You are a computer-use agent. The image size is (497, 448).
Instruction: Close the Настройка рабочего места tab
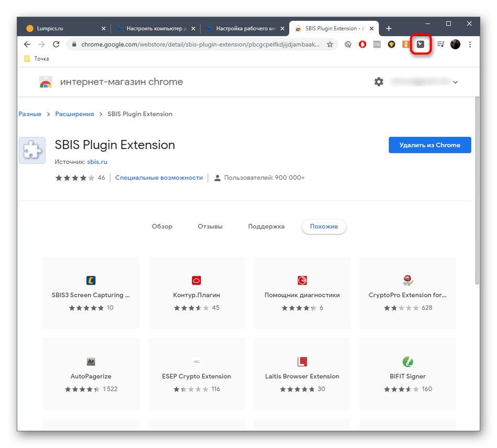click(283, 29)
